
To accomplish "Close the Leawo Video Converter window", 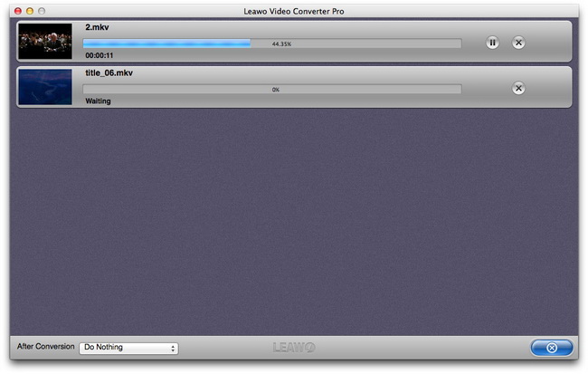I will pos(17,11).
